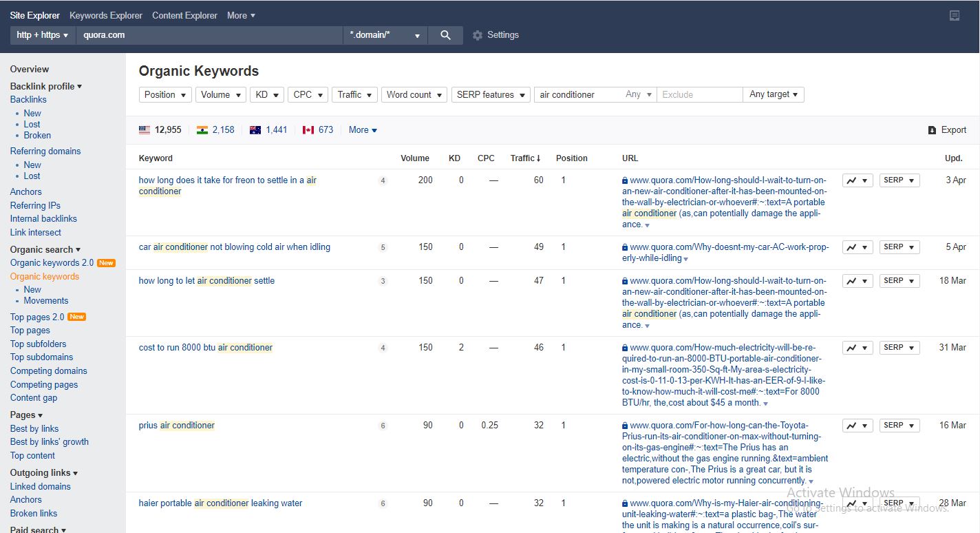This screenshot has height=533, width=980.
Task: Sort by the Traffic column header
Action: [x=526, y=158]
